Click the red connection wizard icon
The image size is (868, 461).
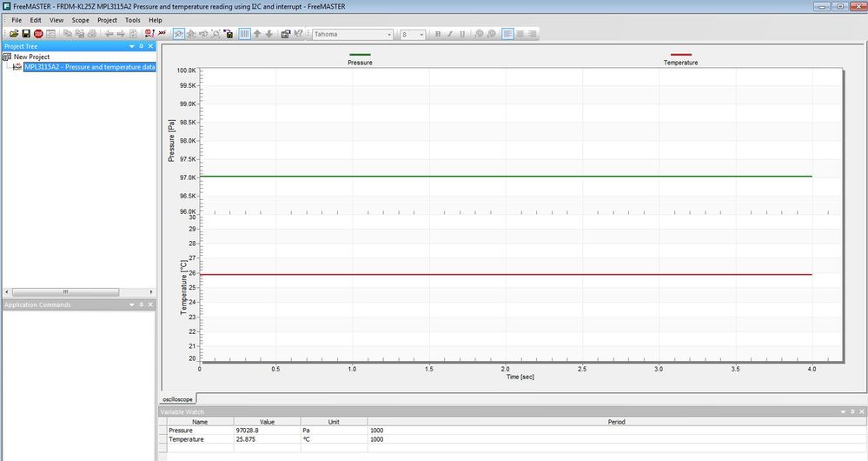click(x=149, y=34)
